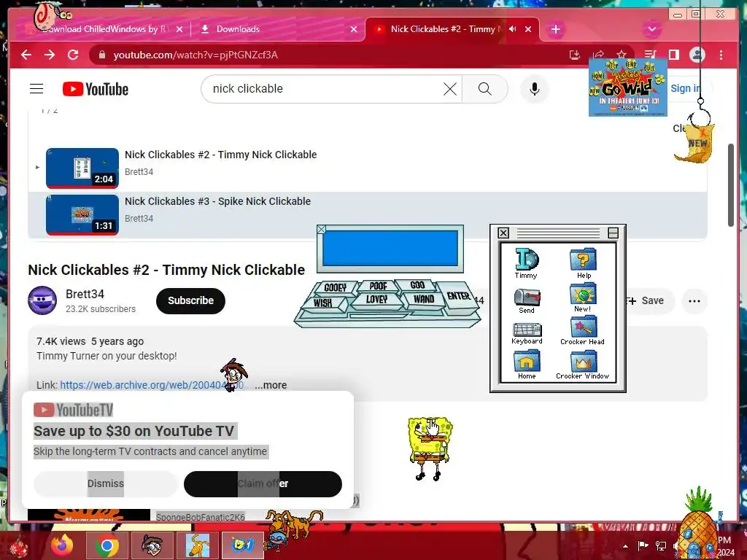Click the YouTube search input field
This screenshot has width=747, height=560.
(x=324, y=89)
